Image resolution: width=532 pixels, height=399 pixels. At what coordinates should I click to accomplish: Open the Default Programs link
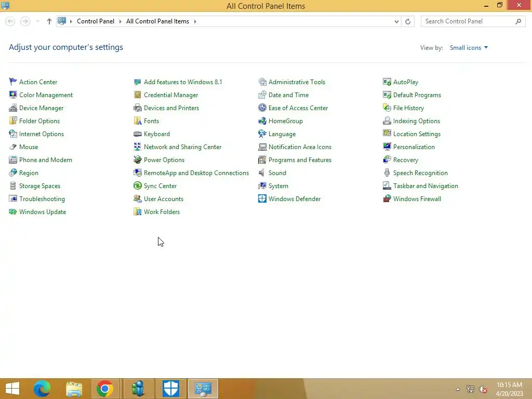tap(417, 95)
